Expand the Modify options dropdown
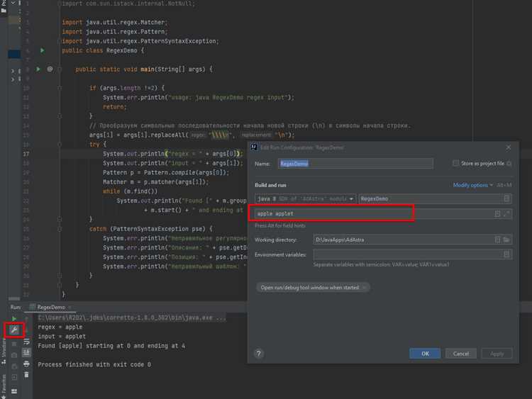 click(x=472, y=185)
